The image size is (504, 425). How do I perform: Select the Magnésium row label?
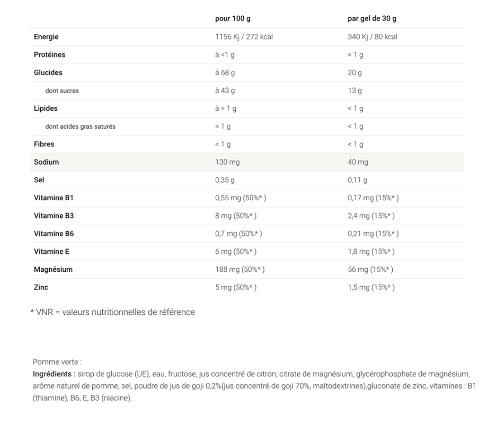coord(53,269)
